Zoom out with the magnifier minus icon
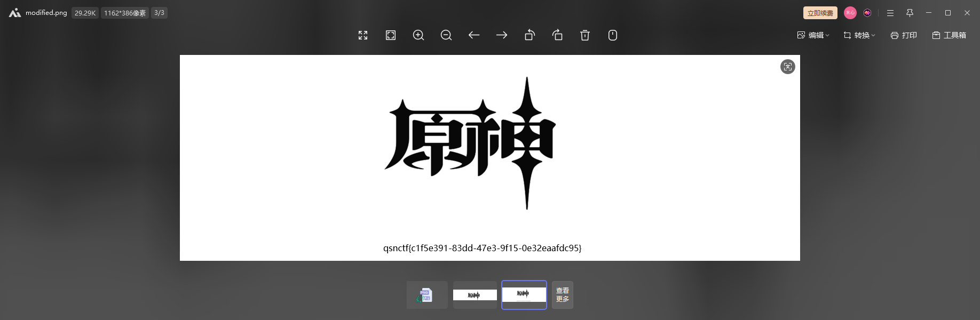 coord(446,35)
